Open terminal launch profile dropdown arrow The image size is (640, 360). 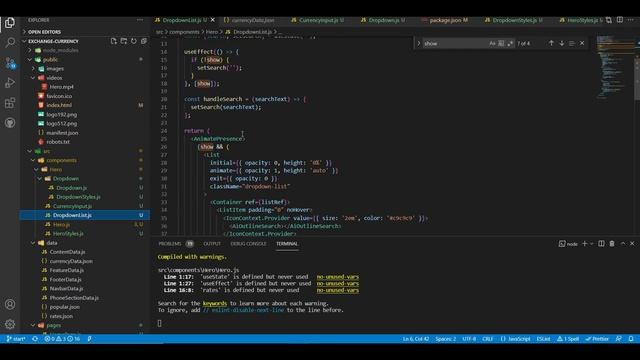pos(591,244)
